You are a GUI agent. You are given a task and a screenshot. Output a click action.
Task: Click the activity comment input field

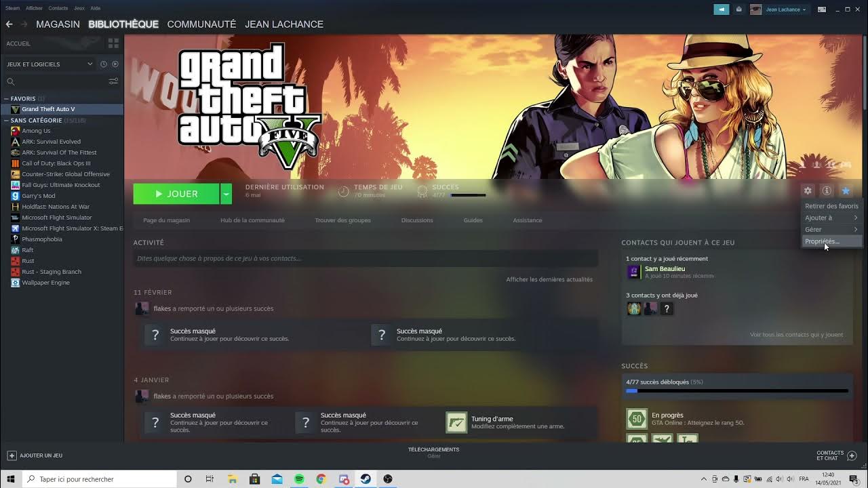point(366,258)
